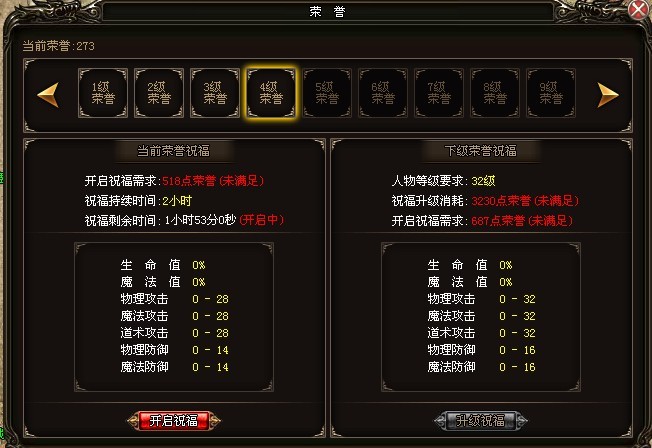This screenshot has height=448, width=652.
Task: Select the 9级荣誉 level icon
Action: coord(551,93)
